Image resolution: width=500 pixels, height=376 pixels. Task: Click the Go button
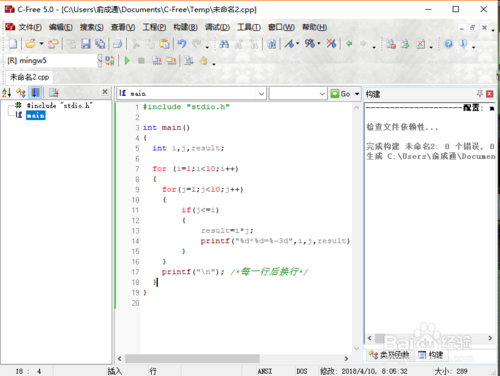pyautogui.click(x=341, y=94)
